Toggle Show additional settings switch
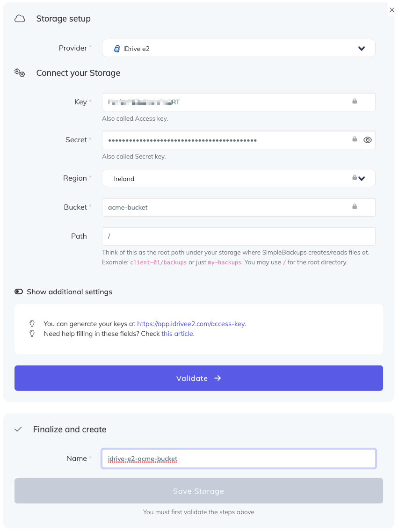The height and width of the screenshot is (532, 399). pyautogui.click(x=19, y=292)
